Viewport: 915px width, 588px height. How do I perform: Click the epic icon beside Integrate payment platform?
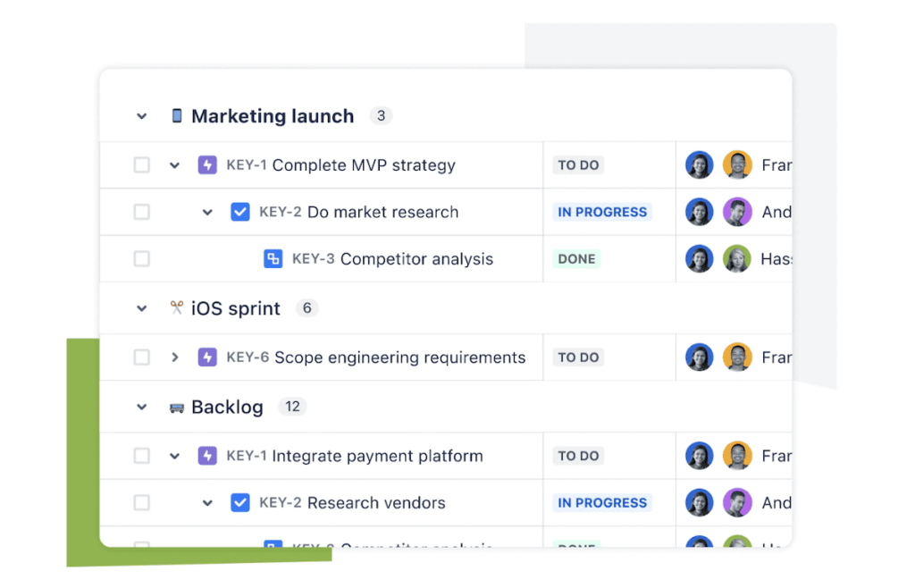[207, 456]
